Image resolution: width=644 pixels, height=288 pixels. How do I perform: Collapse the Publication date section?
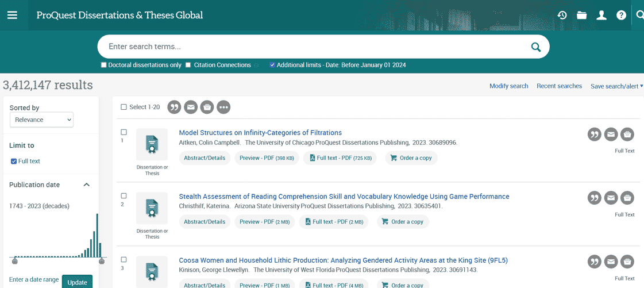(86, 185)
